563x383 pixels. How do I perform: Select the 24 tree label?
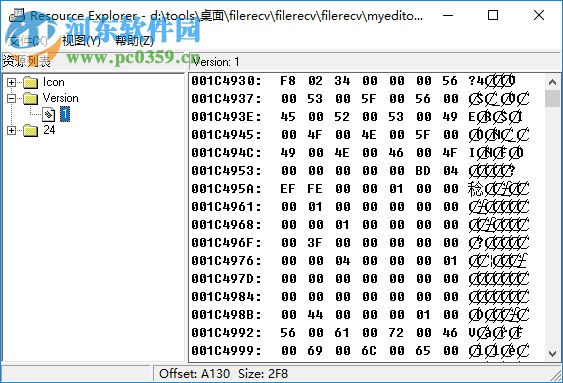[49, 130]
